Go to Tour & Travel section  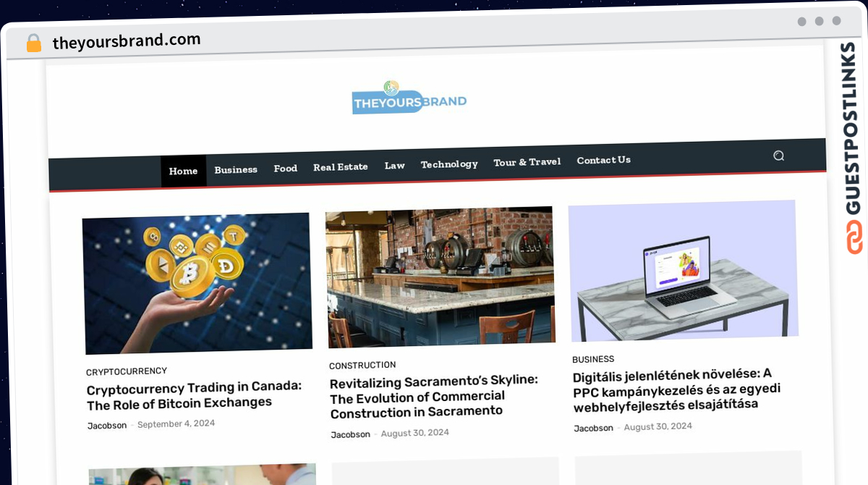pyautogui.click(x=527, y=162)
